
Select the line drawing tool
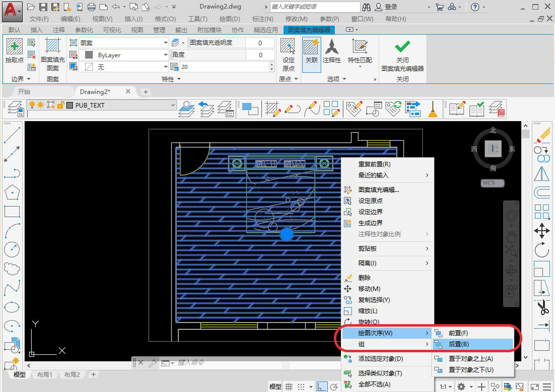[12, 135]
